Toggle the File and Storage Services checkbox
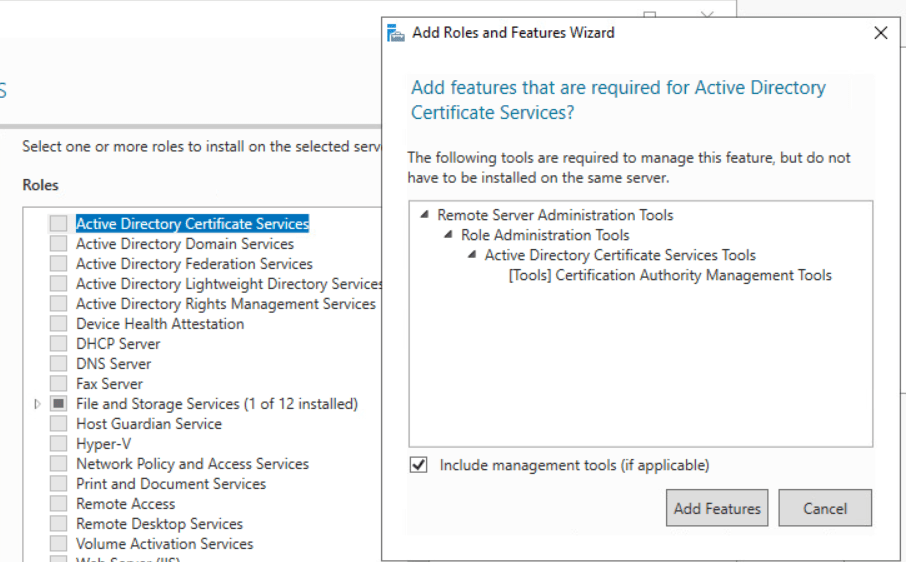The height and width of the screenshot is (562, 906). [59, 404]
